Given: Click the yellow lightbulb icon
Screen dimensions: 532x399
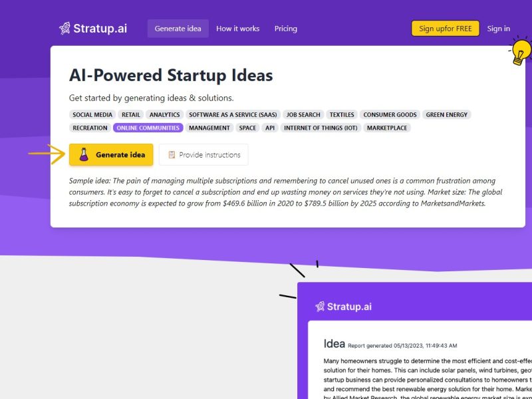Looking at the screenshot, I should click(521, 51).
